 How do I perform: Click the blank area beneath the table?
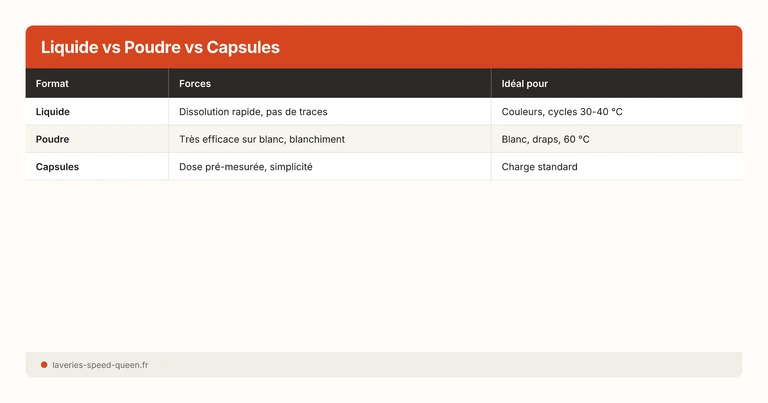click(384, 260)
